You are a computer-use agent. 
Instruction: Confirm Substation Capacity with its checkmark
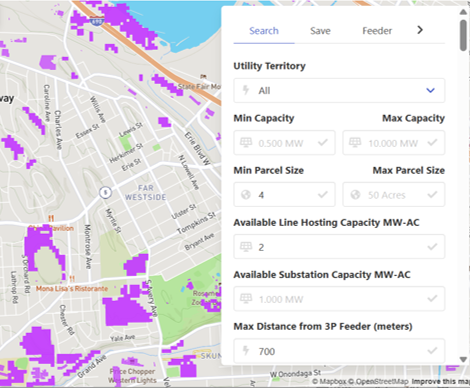coord(432,298)
